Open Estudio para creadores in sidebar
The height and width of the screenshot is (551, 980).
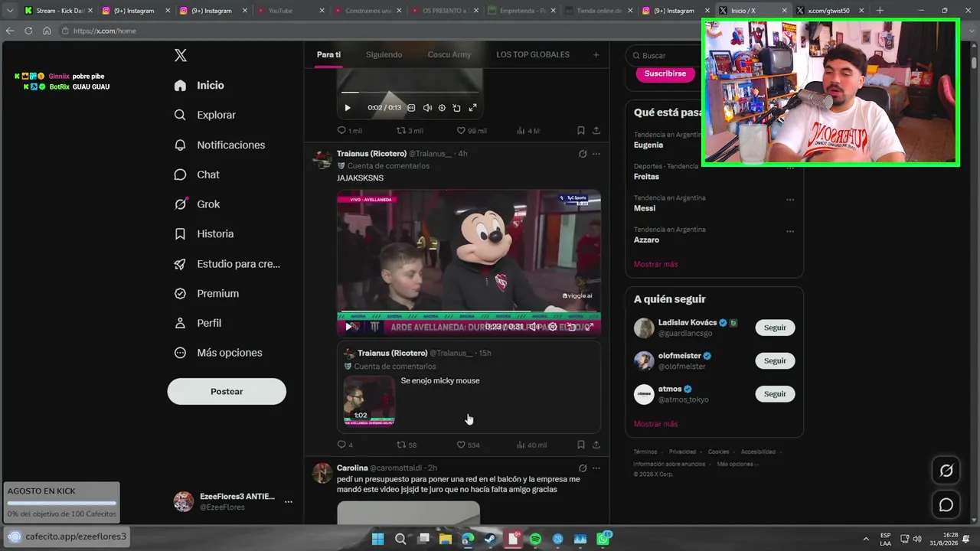click(x=227, y=264)
